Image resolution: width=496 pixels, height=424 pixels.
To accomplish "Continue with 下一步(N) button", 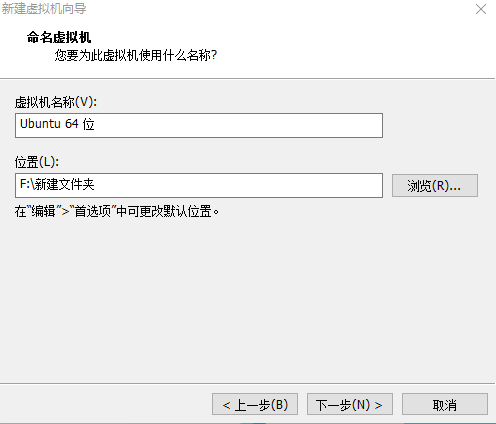I will point(350,404).
